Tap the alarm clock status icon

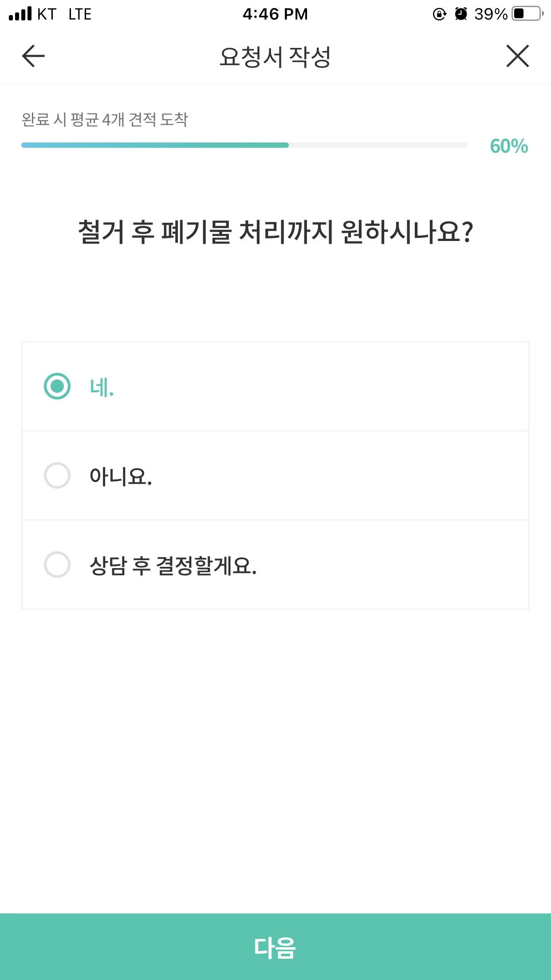point(461,14)
